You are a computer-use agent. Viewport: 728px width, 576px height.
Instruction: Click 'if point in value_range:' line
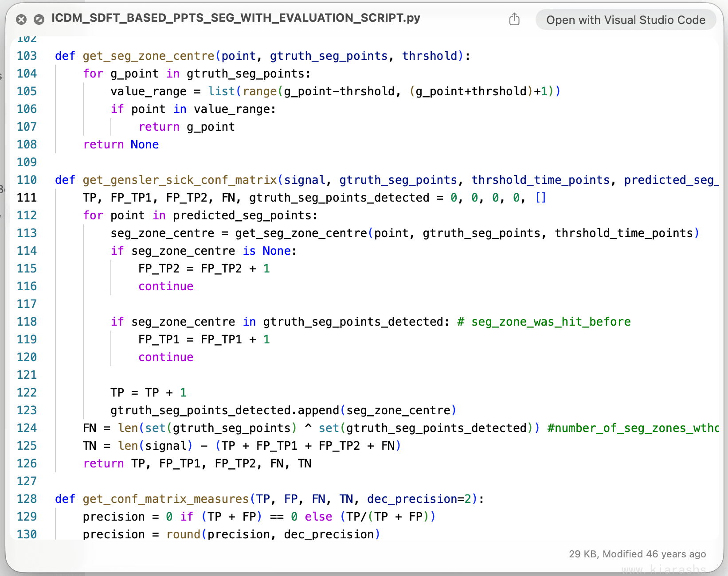pos(193,109)
